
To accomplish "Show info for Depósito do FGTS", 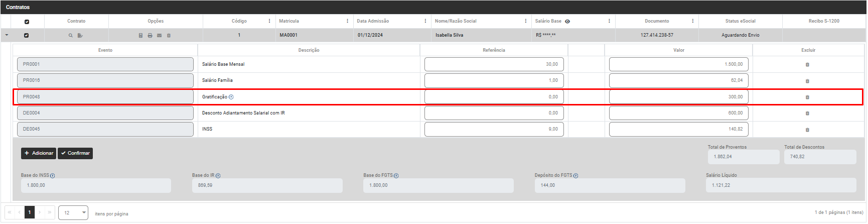I will point(576,176).
